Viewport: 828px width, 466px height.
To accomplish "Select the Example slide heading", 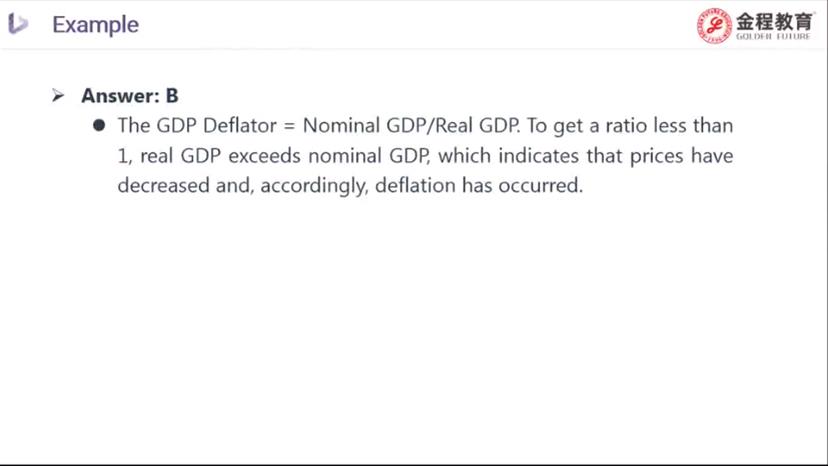I will coord(95,24).
